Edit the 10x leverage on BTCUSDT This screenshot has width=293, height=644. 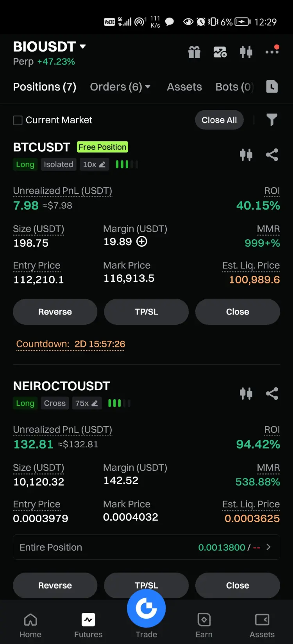tap(94, 164)
